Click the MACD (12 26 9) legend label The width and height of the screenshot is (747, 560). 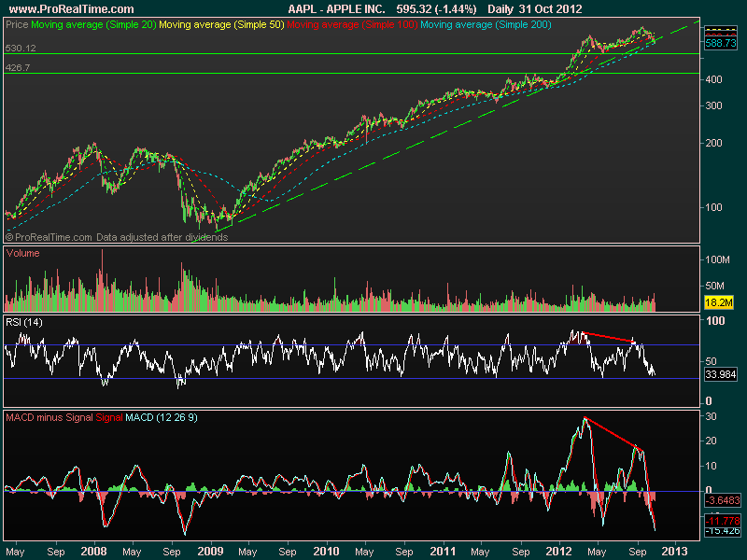click(x=162, y=417)
